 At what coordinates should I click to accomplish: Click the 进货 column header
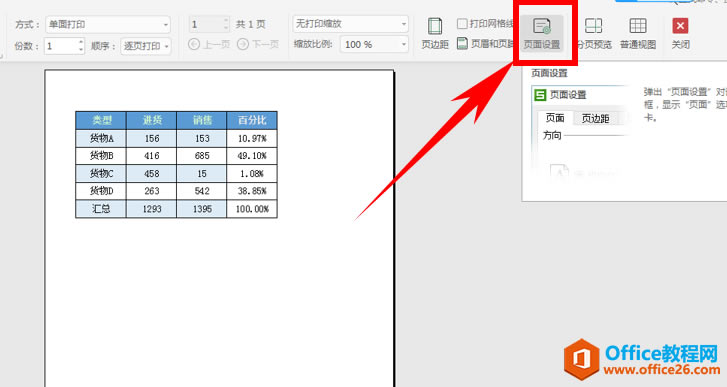pos(151,121)
